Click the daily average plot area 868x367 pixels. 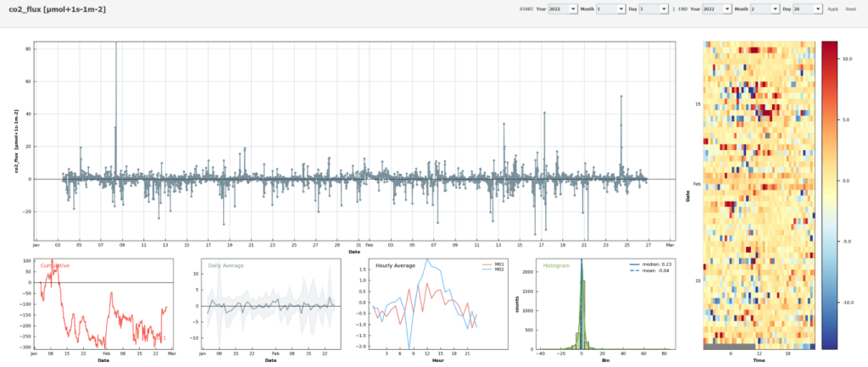point(272,303)
